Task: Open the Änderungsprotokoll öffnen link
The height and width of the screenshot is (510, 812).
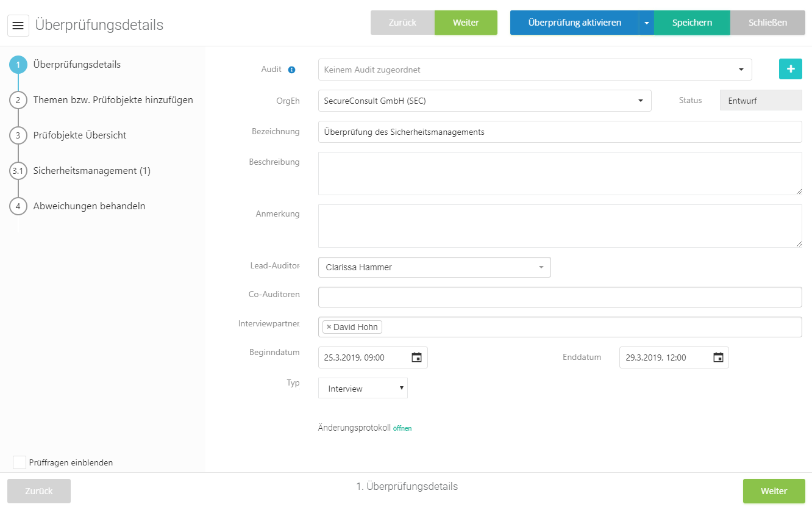Action: [x=402, y=428]
